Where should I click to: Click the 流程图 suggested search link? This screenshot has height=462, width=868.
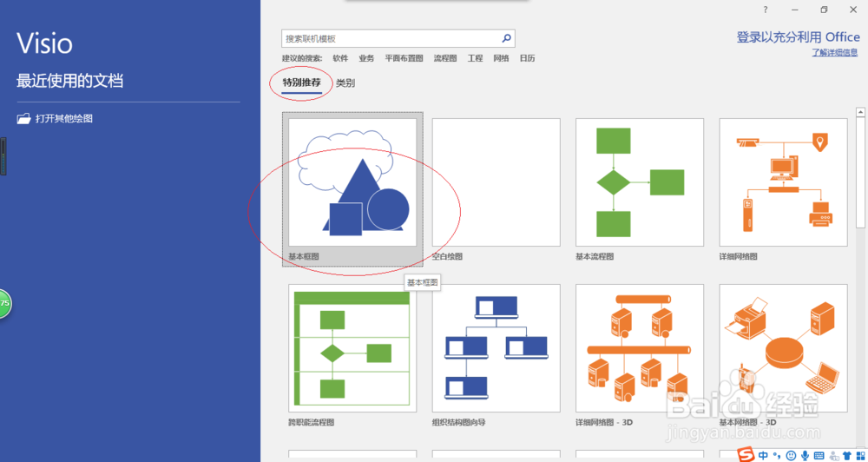pos(445,58)
